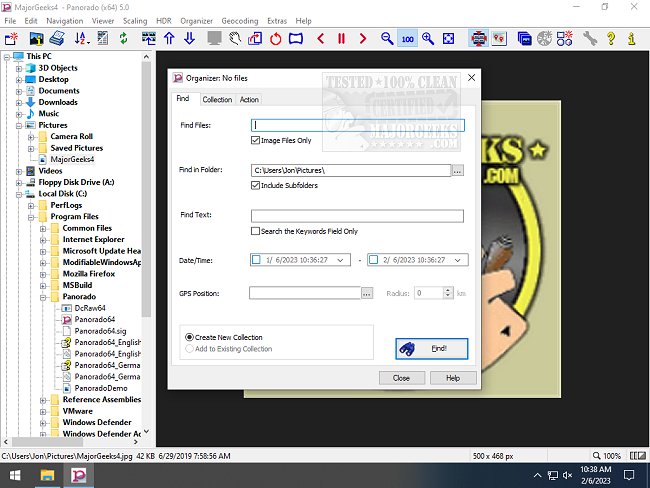Open Windows Start menu
The height and width of the screenshot is (488, 650).
(x=15, y=476)
